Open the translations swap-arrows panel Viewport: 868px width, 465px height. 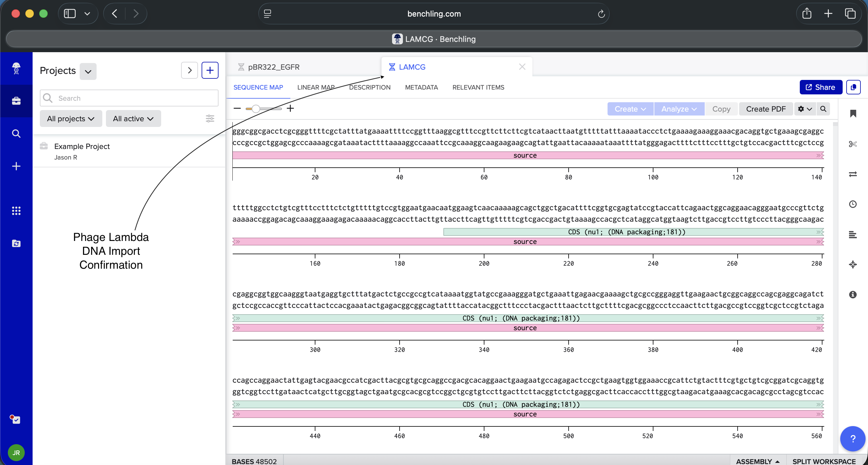point(853,174)
